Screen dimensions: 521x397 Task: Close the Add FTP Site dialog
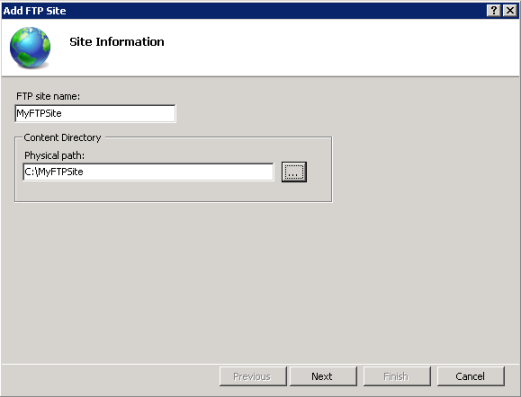[510, 11]
